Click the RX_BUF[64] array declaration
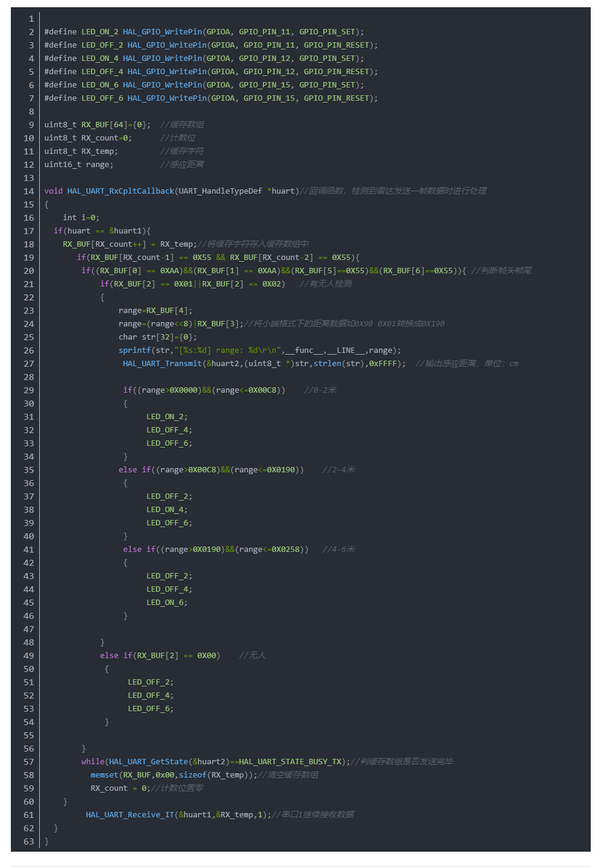 coord(102,125)
